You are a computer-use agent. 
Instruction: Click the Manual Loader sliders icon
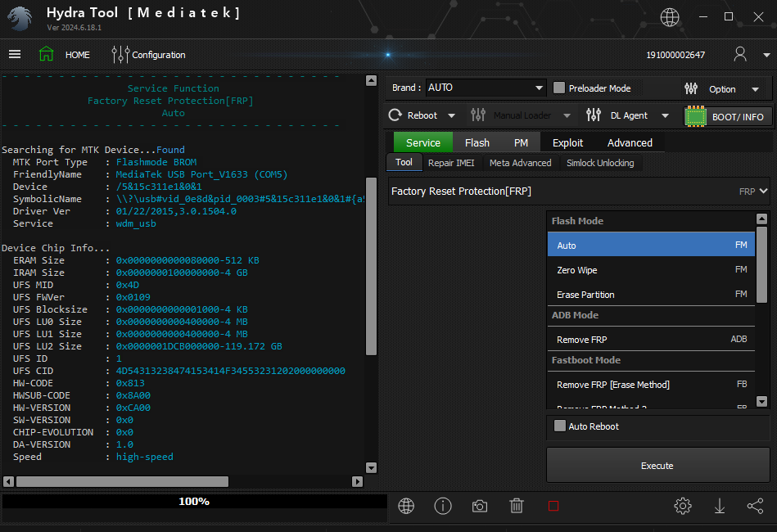(x=478, y=115)
